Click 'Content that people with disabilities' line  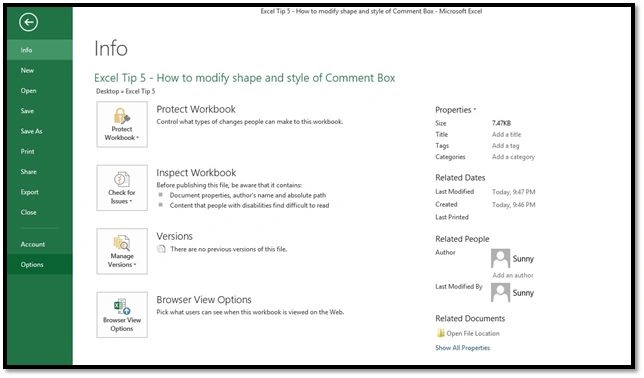coord(249,205)
